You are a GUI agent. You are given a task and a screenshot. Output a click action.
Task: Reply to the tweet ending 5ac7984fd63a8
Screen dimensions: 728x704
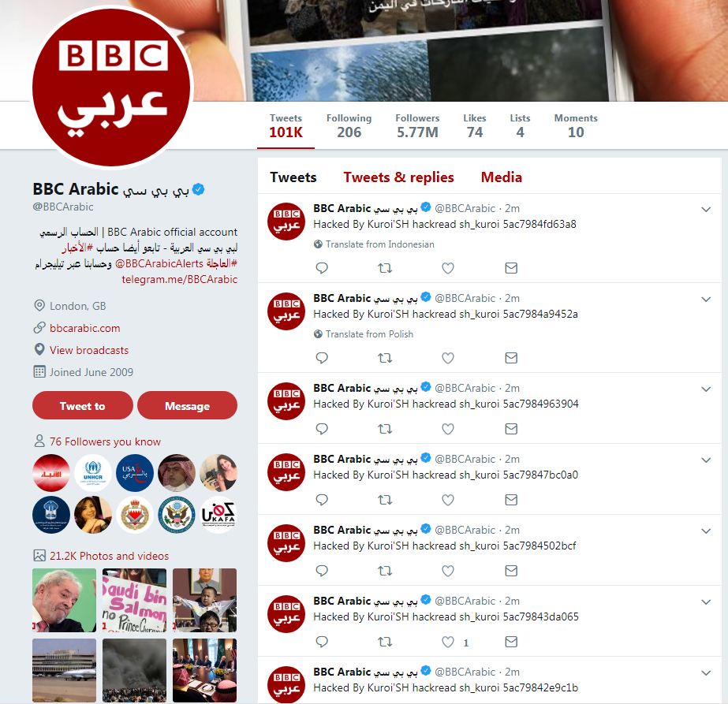coord(322,268)
